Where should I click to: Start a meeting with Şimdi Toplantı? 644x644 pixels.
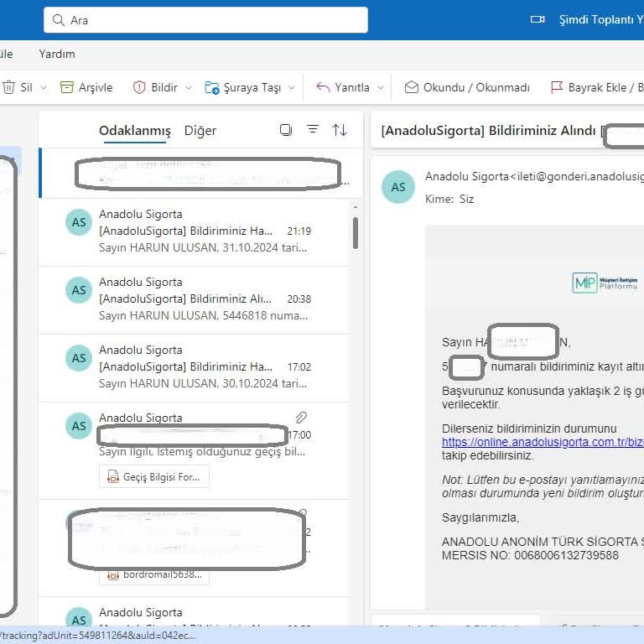tap(601, 19)
